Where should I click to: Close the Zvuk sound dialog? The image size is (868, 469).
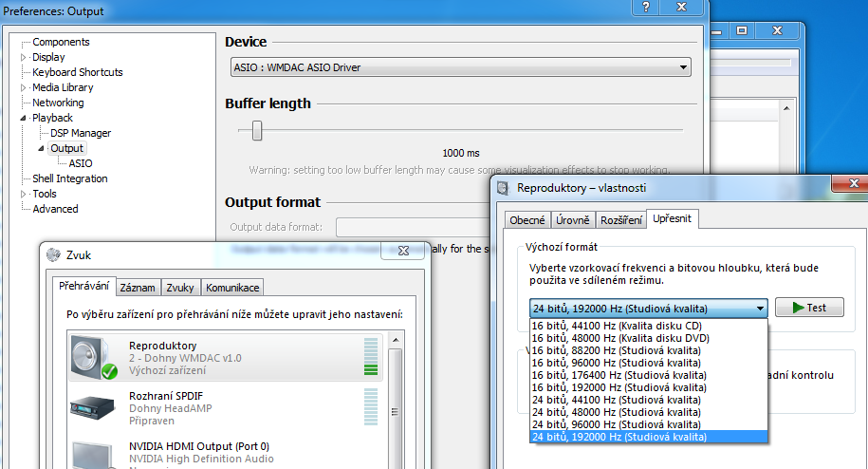pyautogui.click(x=403, y=251)
